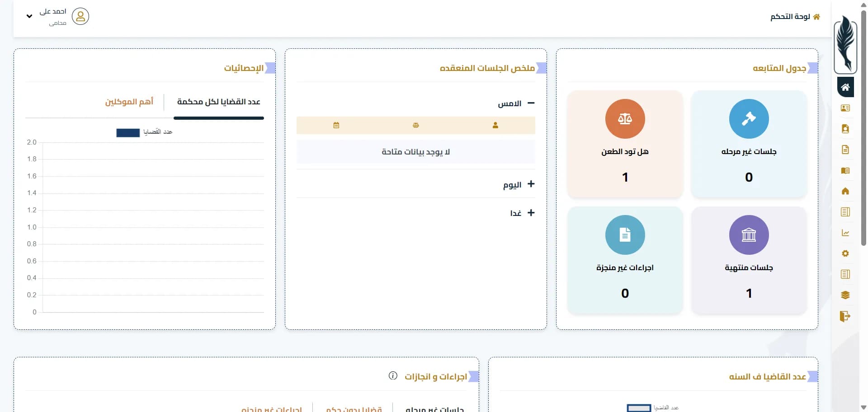Toggle the blue عدد القضايا legend swatch
This screenshot has height=412, width=868.
click(x=128, y=133)
